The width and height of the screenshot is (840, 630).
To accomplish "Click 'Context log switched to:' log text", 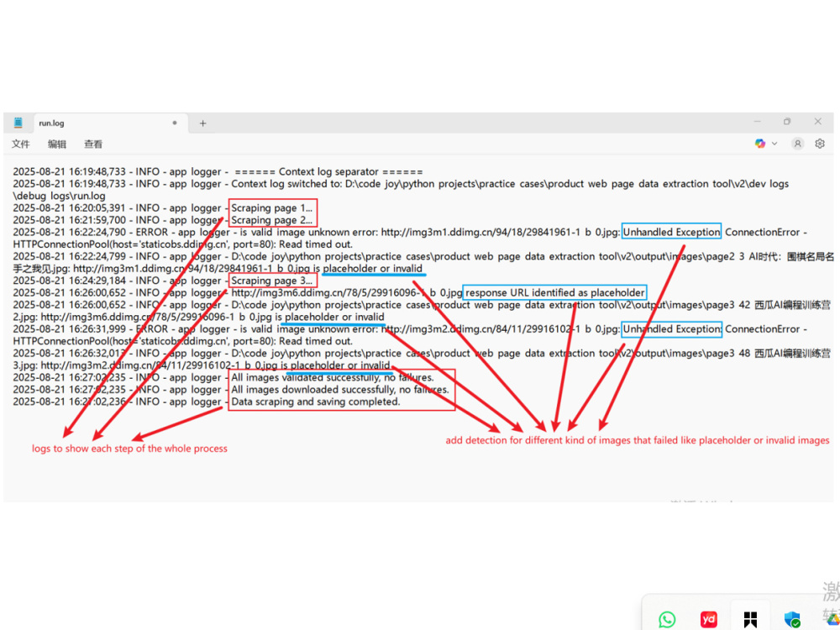I will pyautogui.click(x=286, y=184).
